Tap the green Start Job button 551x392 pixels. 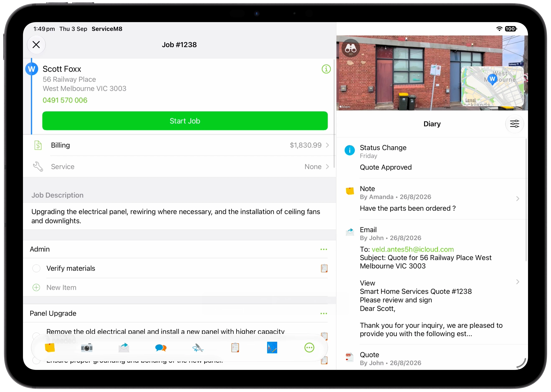185,121
